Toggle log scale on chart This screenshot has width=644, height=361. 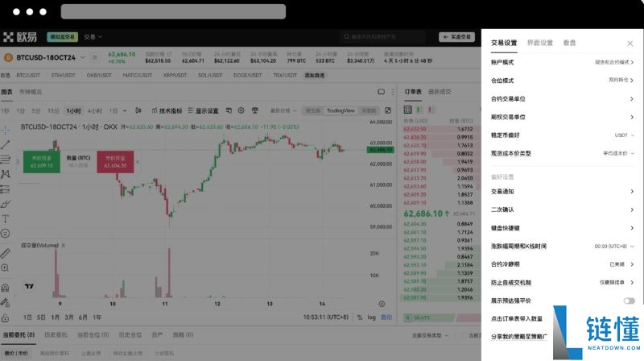(371, 317)
